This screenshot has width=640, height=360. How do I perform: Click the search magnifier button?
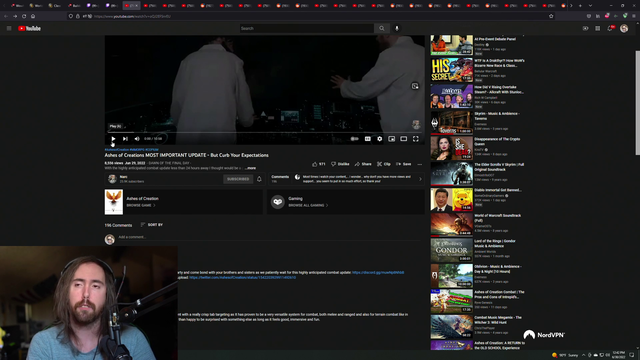point(382,28)
